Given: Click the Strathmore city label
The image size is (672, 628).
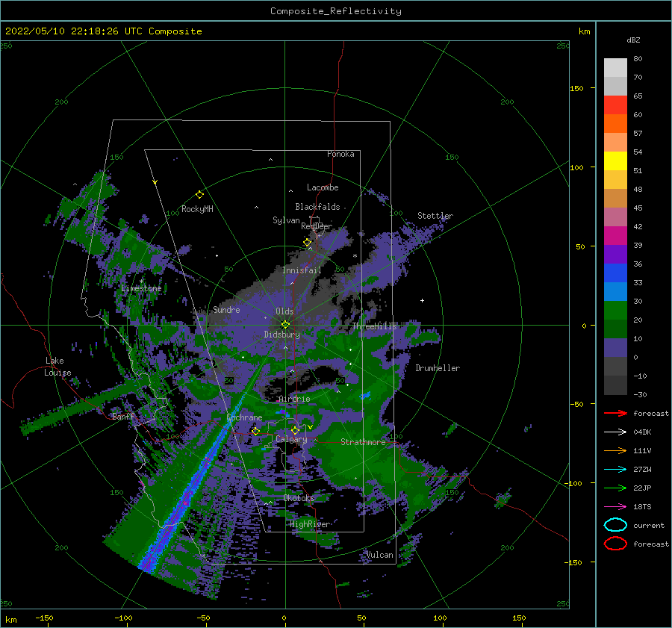Looking at the screenshot, I should click(363, 442).
